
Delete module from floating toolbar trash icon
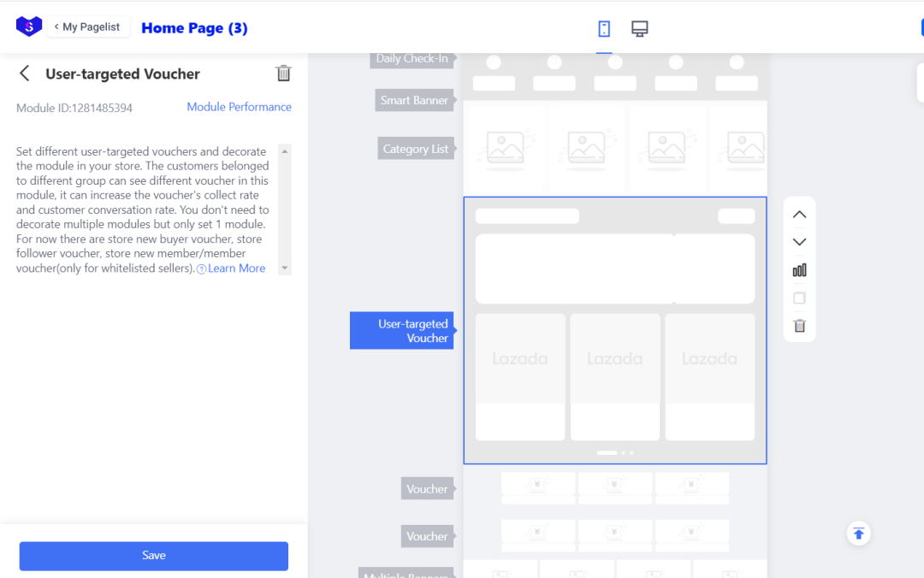800,326
